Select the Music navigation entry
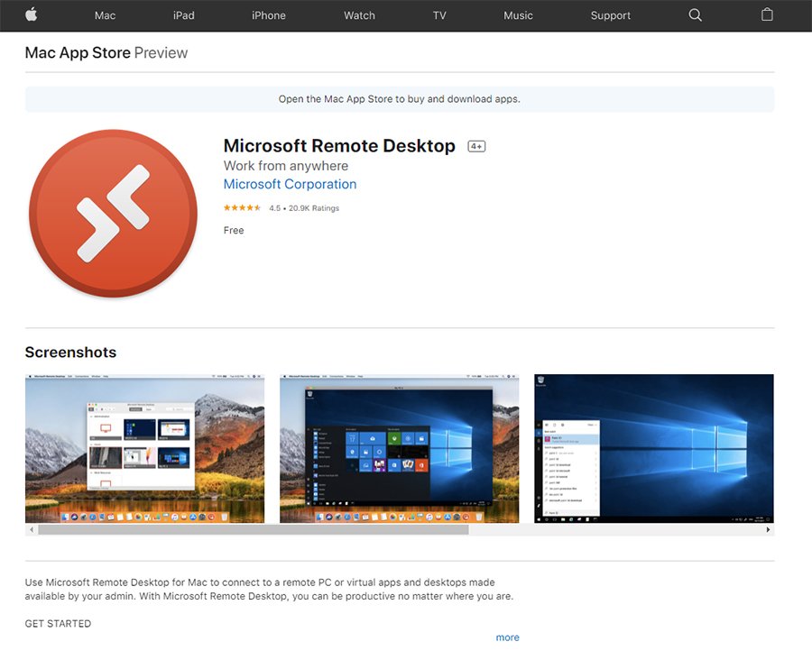The image size is (812, 669). coord(518,15)
